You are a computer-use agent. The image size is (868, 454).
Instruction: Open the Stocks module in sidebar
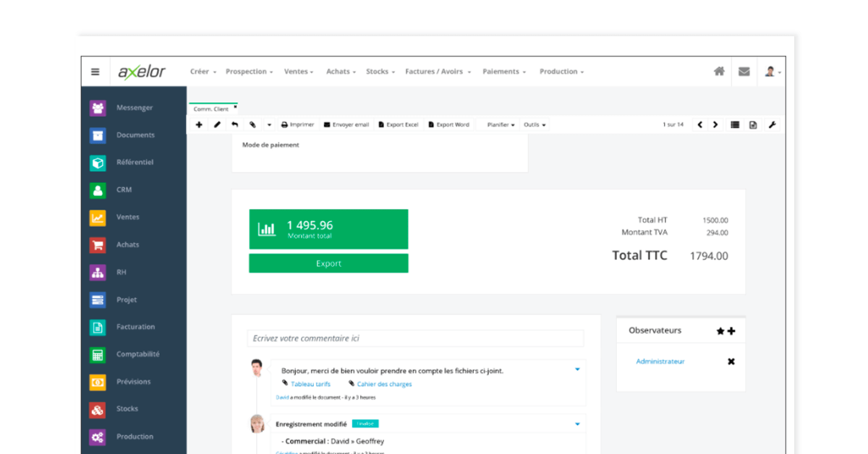127,409
